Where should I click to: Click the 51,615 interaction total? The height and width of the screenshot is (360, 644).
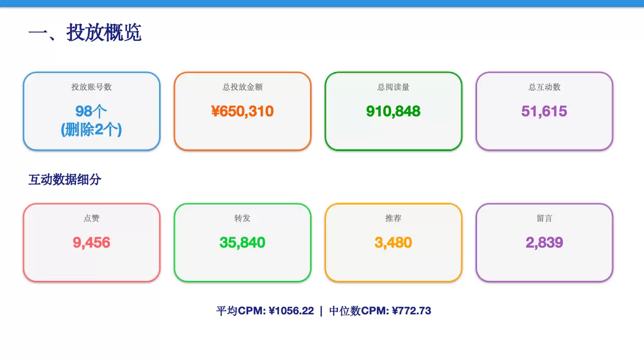pyautogui.click(x=544, y=111)
